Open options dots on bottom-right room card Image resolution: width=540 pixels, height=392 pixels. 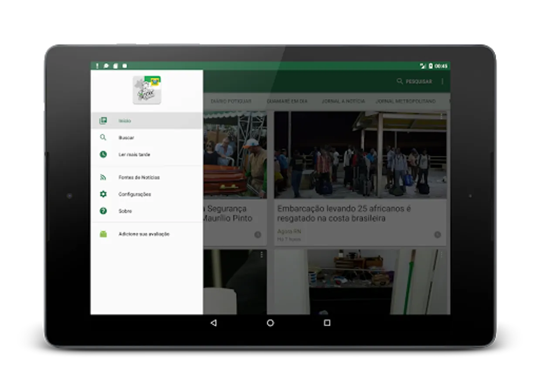[441, 255]
